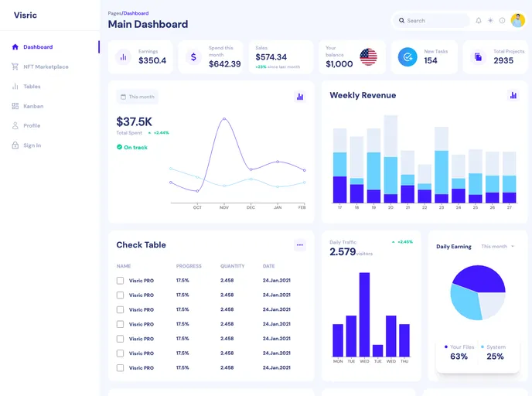Check the last Visric PRO row checkbox
The image size is (532, 396).
click(120, 368)
